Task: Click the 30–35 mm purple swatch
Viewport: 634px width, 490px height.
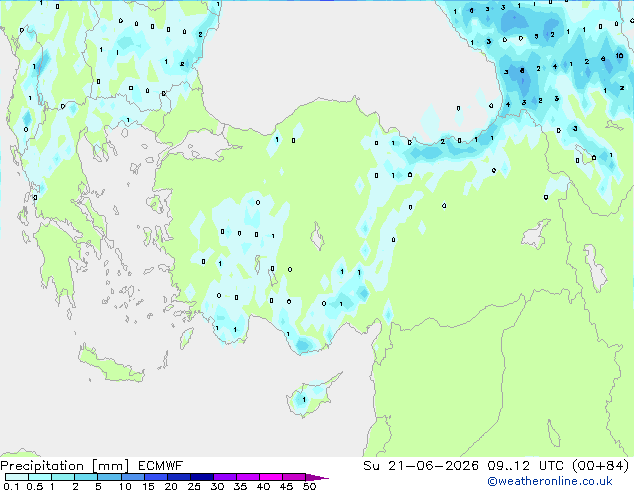Action: point(224,477)
